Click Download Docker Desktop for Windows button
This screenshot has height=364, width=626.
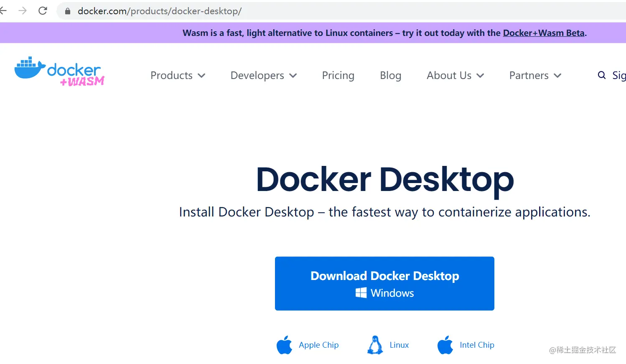coord(384,283)
